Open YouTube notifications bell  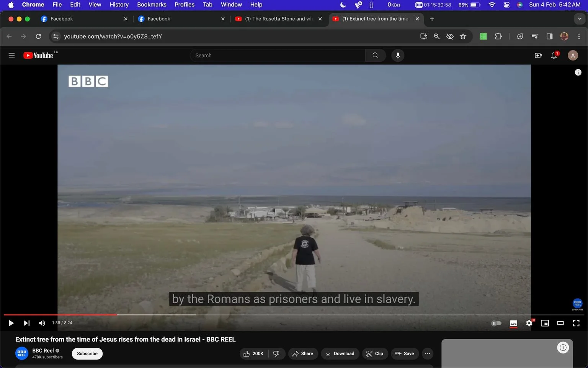coord(554,56)
